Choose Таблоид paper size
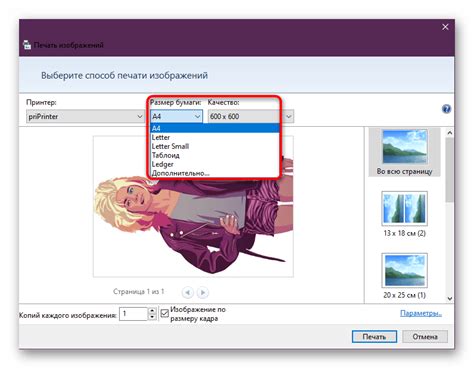 point(215,155)
